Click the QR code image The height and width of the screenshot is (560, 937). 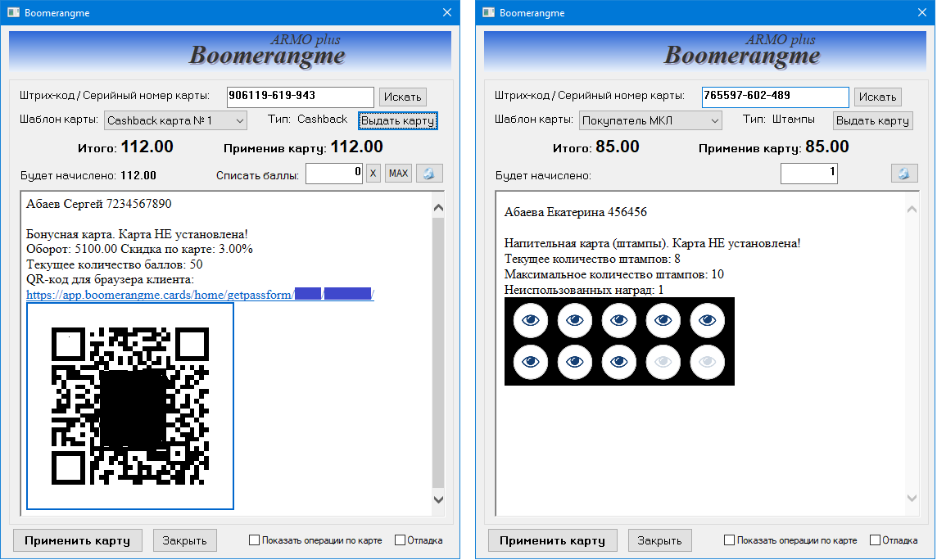130,405
